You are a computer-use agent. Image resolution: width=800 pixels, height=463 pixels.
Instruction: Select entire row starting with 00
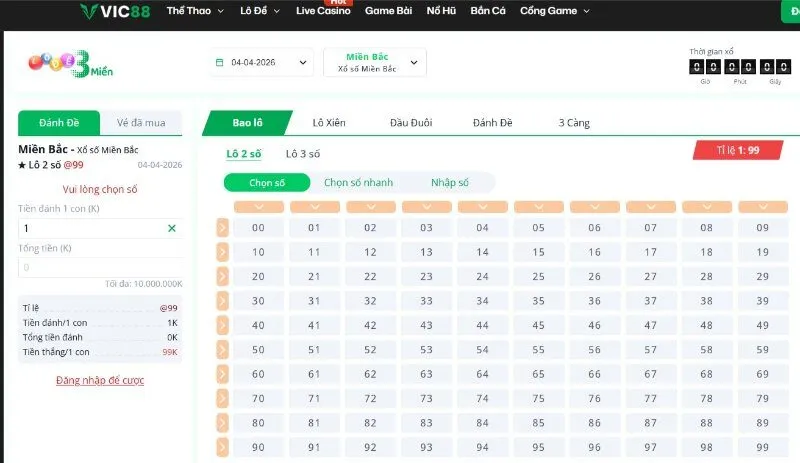tap(222, 228)
